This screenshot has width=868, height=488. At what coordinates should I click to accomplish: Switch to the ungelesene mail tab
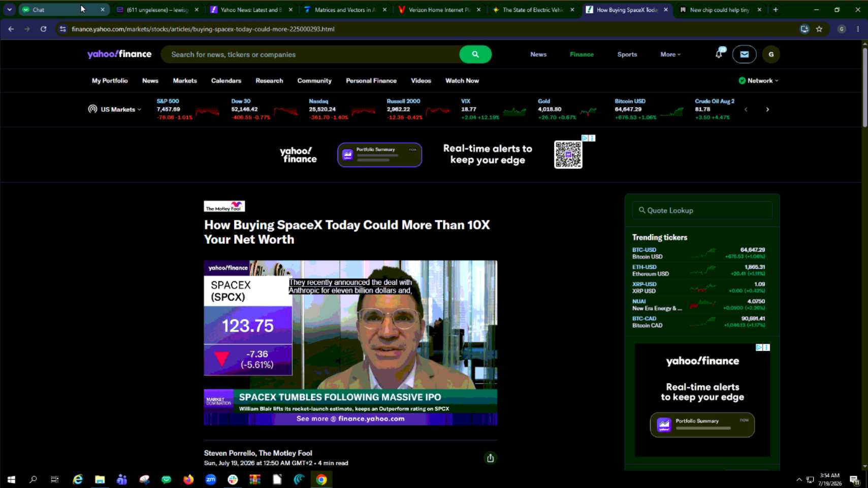pyautogui.click(x=157, y=10)
